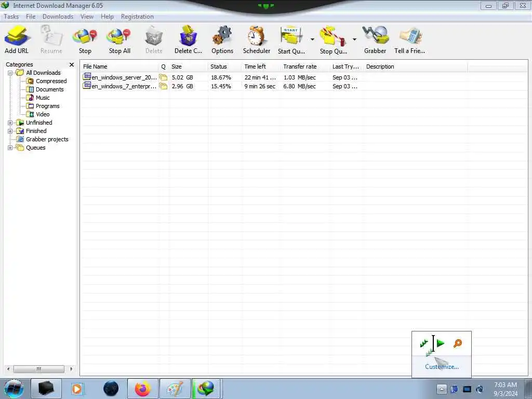Click the Windows Start orb
This screenshot has width=532, height=399.
13,389
